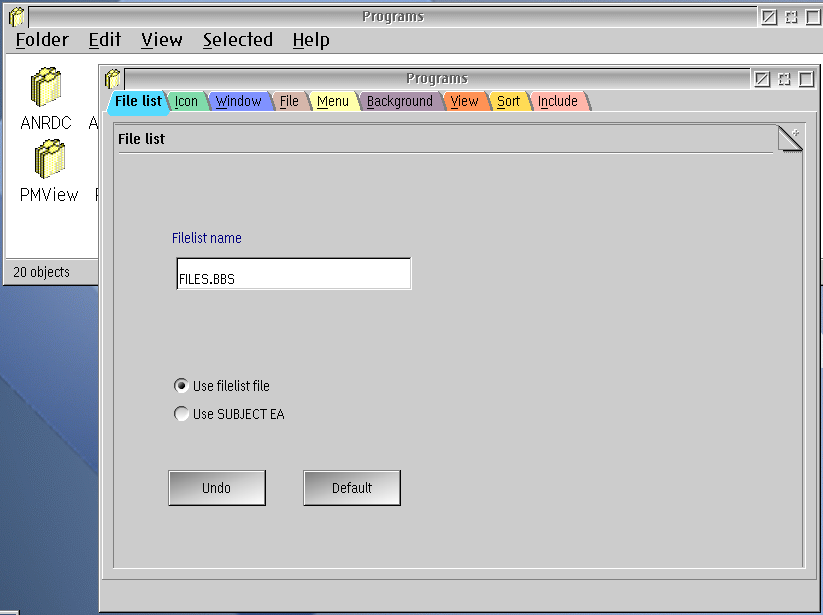Select the PMView folder icon
Viewport: 823px width, 615px height.
(x=49, y=159)
